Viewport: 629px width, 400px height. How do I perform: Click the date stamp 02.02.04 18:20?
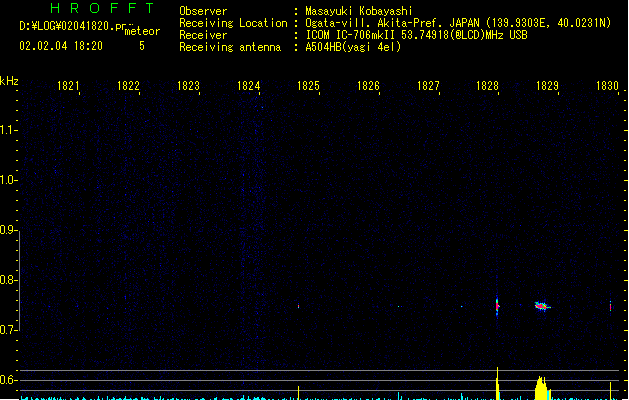61,46
